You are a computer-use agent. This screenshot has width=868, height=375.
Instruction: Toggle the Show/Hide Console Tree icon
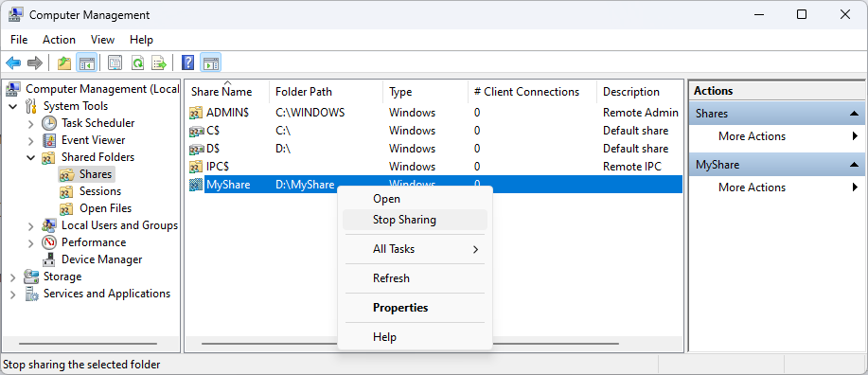(x=86, y=63)
